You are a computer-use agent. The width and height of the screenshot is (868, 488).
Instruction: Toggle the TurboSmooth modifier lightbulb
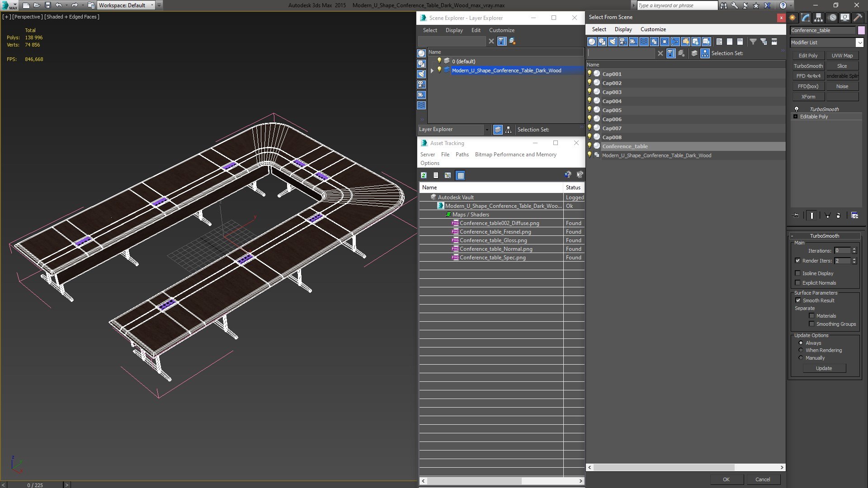[x=797, y=109]
